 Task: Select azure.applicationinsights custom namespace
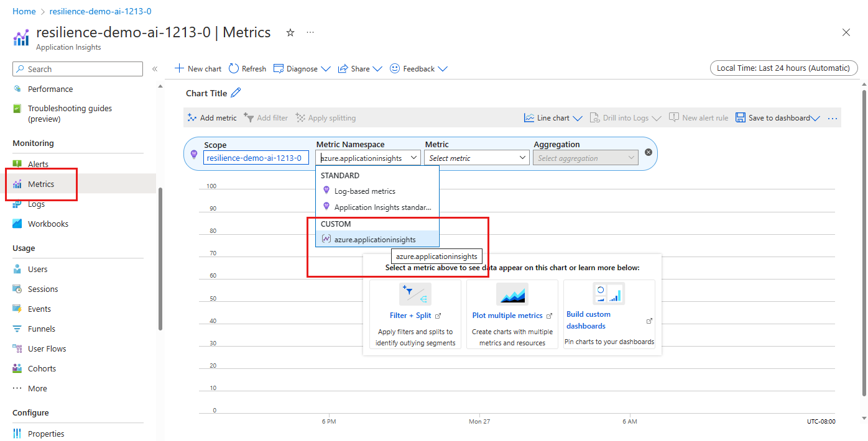(374, 240)
